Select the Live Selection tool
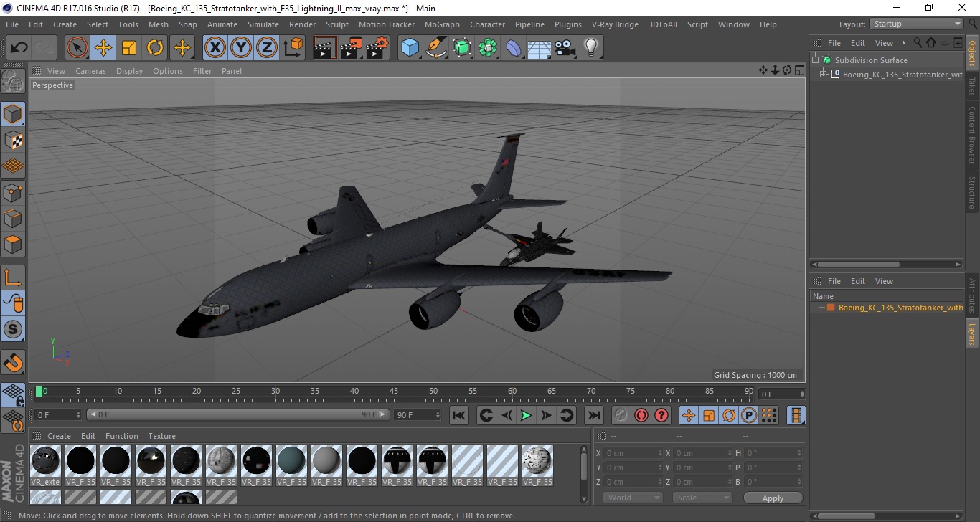Image resolution: width=980 pixels, height=522 pixels. pyautogui.click(x=77, y=48)
